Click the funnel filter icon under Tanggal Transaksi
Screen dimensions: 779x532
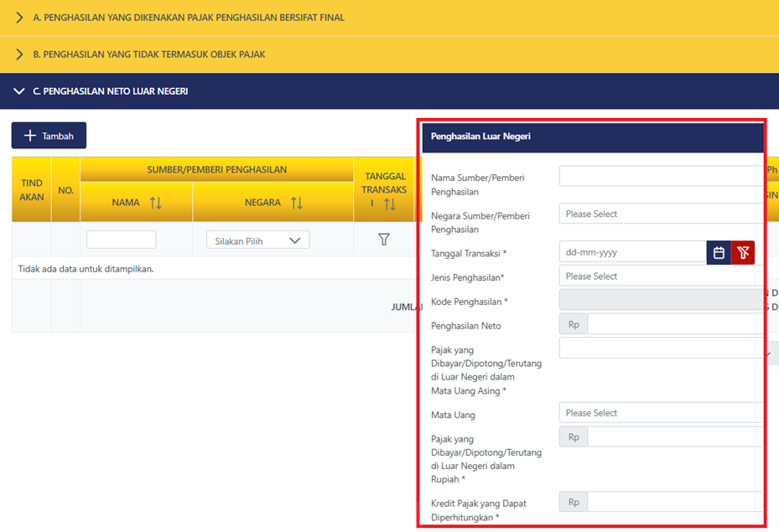(384, 240)
